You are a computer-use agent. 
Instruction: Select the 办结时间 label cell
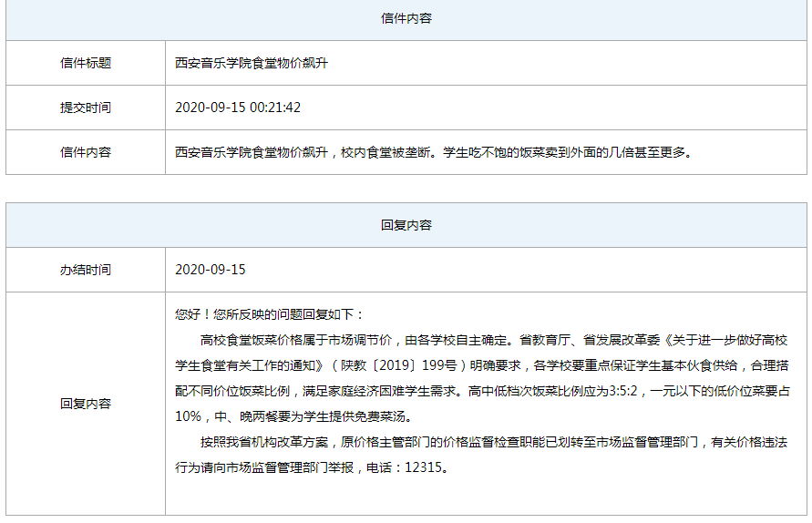coord(86,270)
